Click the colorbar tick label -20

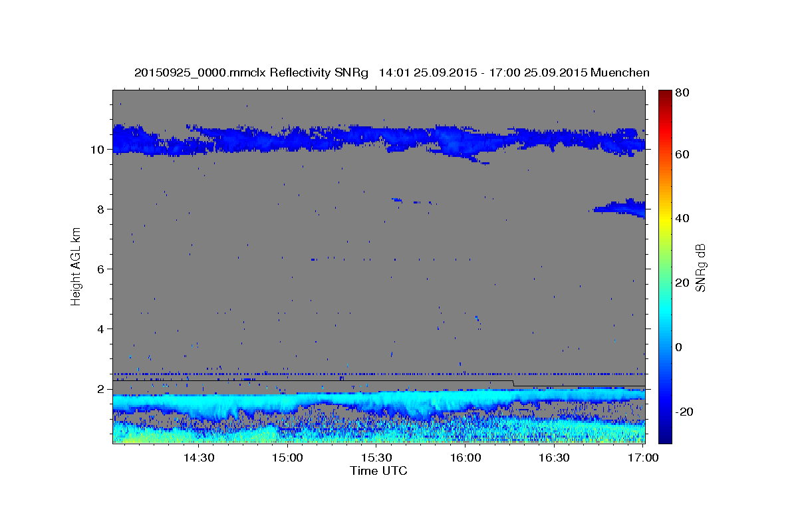(684, 412)
